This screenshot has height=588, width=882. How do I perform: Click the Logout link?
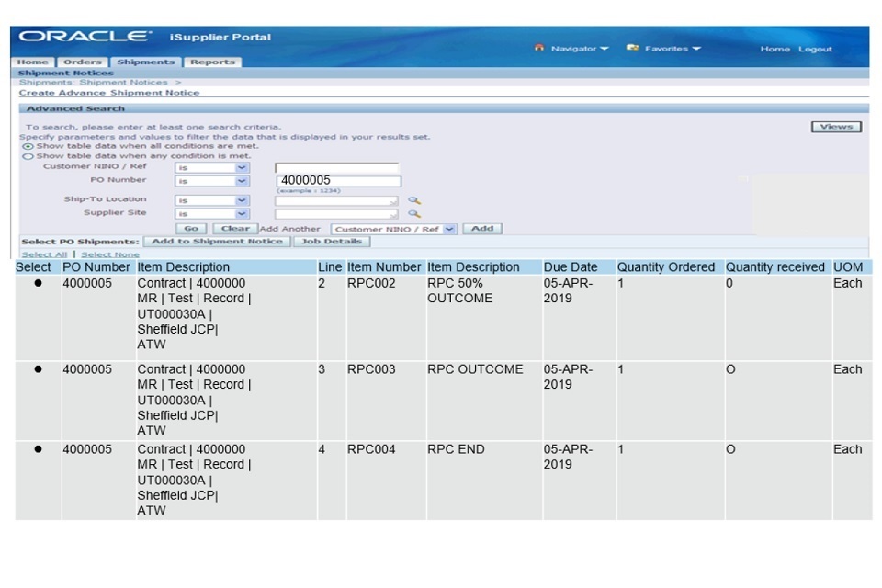tap(814, 50)
